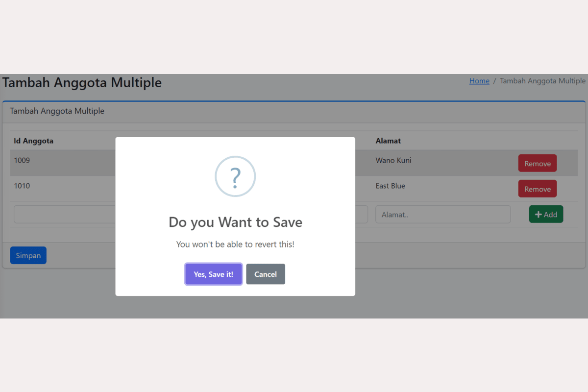
Task: Remove the East Blue row
Action: 538,189
